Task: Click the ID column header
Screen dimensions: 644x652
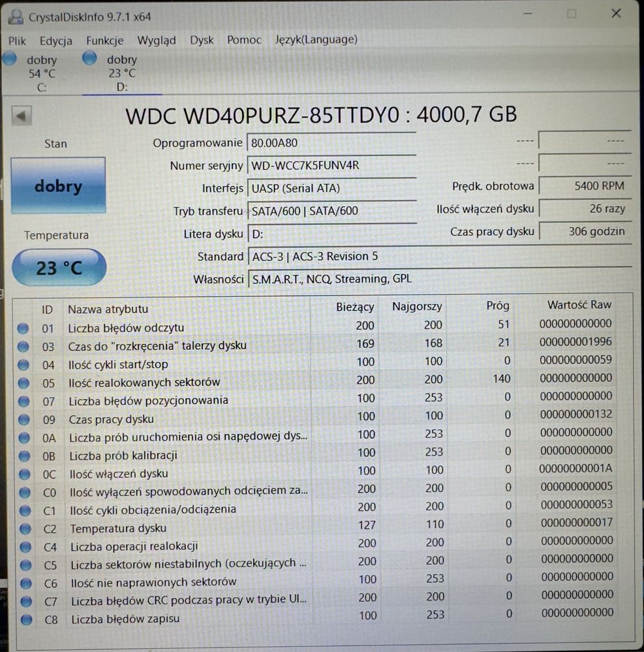Action: coord(48,309)
